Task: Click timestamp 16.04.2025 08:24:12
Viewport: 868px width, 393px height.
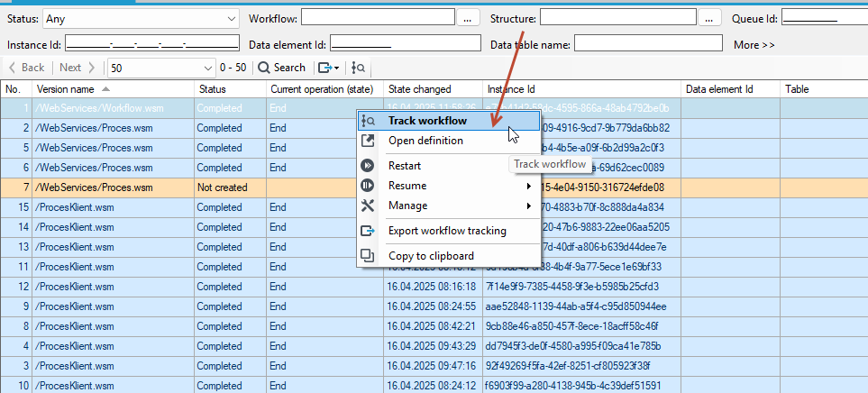Action: 431,386
